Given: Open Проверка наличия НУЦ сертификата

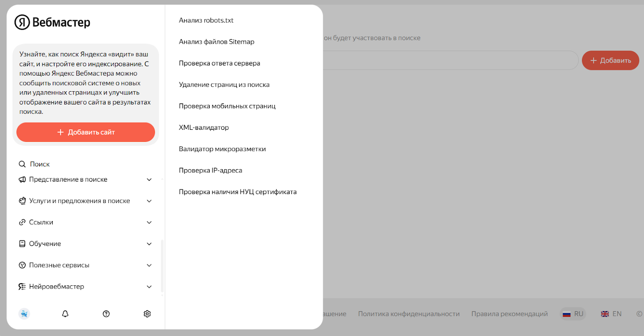Looking at the screenshot, I should [x=237, y=192].
